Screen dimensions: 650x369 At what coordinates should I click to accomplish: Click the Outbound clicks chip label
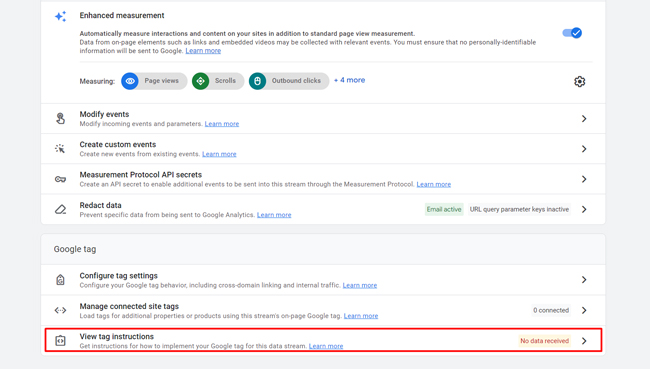(296, 80)
